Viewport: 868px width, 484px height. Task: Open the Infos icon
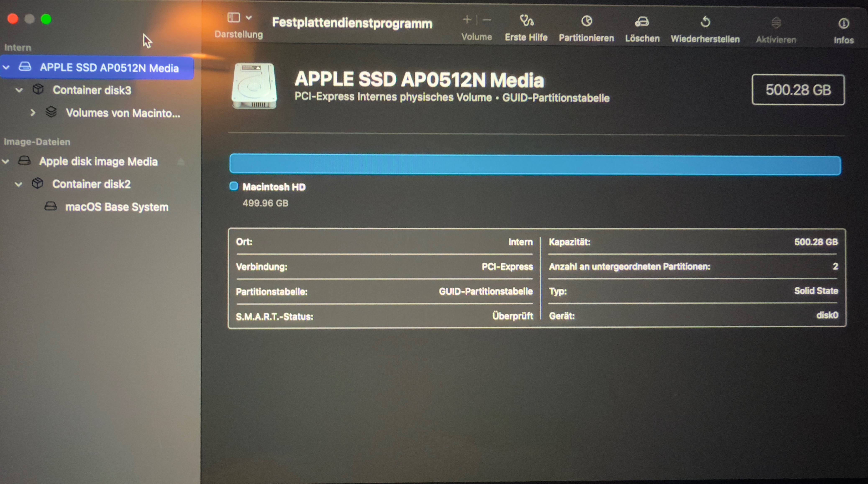coord(843,24)
